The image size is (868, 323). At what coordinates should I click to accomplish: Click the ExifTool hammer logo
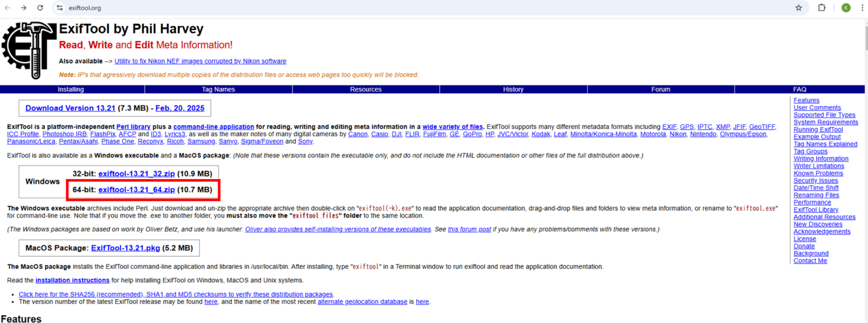click(29, 50)
